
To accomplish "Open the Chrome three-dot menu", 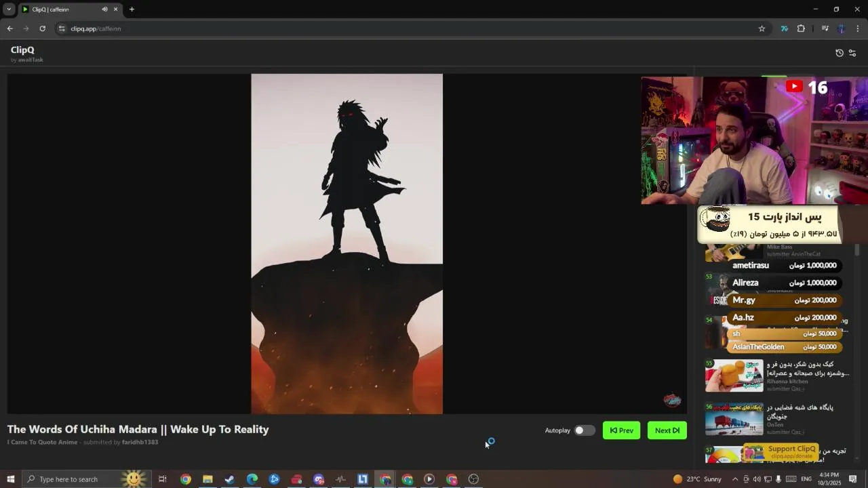I will pos(858,28).
